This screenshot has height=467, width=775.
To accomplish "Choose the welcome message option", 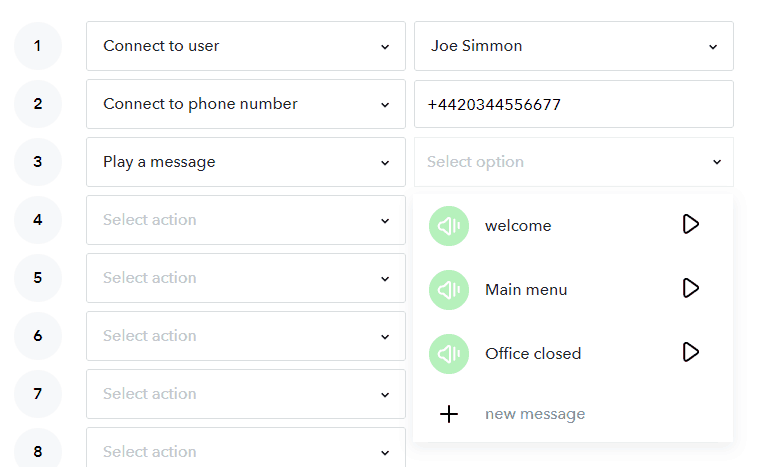I will (518, 226).
